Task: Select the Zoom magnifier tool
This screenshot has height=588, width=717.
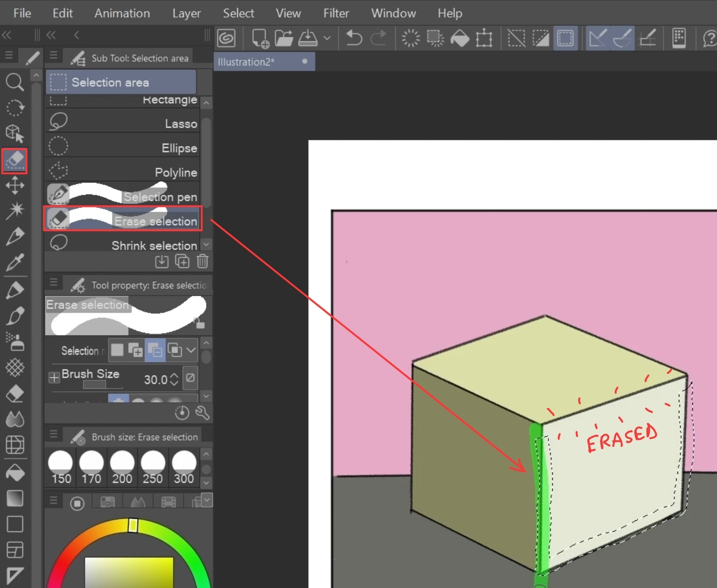Action: pyautogui.click(x=14, y=82)
